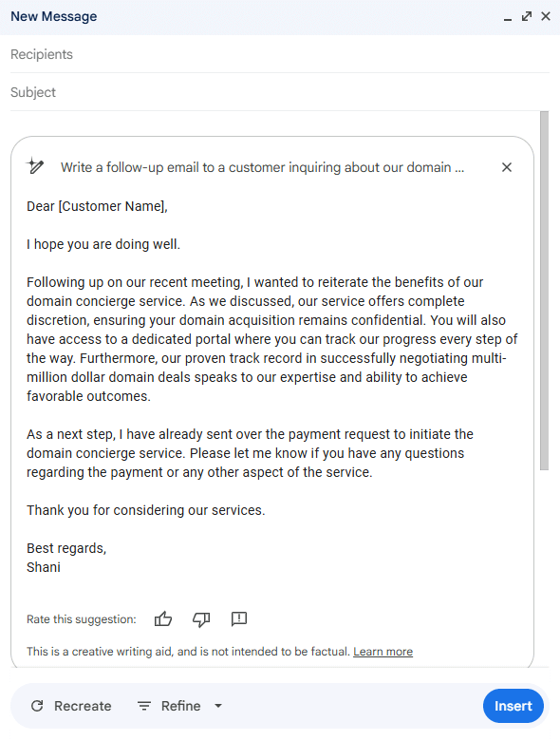Click the truncated prompt text at top
The height and width of the screenshot is (741, 560).
(263, 167)
